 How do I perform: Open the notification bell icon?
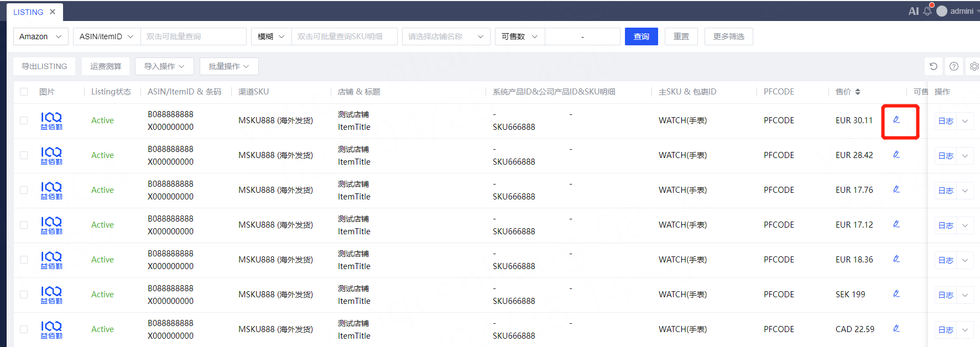point(927,11)
